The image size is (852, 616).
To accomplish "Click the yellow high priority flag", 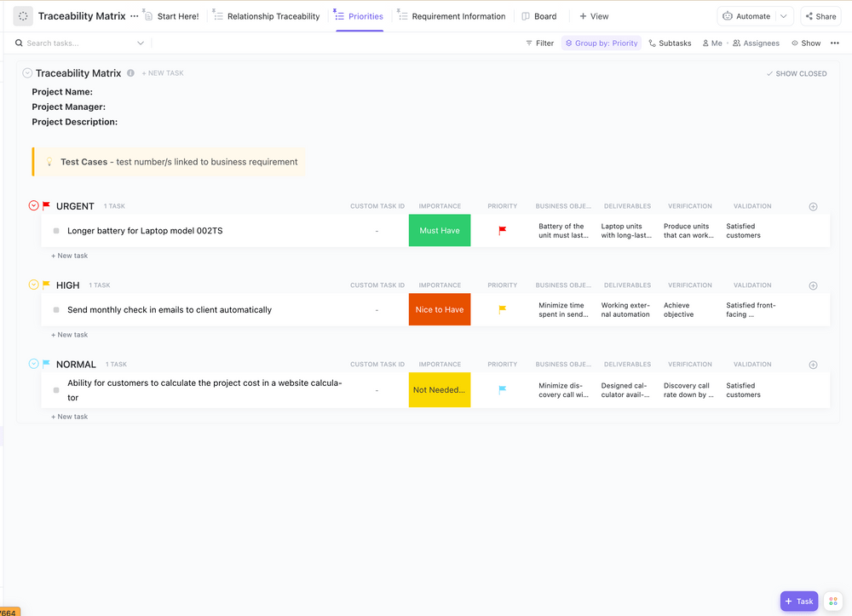I will click(x=502, y=310).
